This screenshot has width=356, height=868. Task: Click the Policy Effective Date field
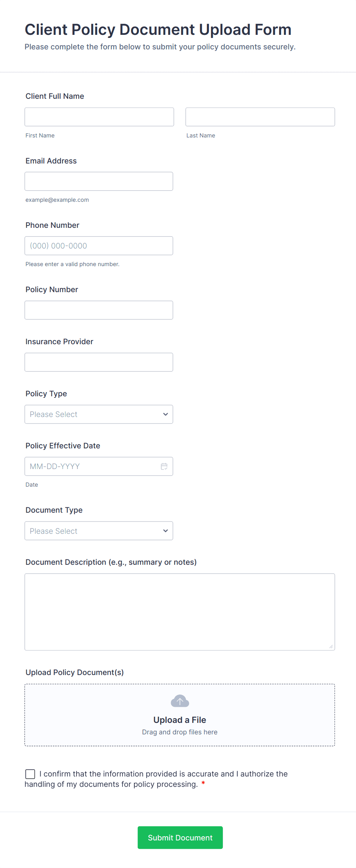tap(92, 466)
